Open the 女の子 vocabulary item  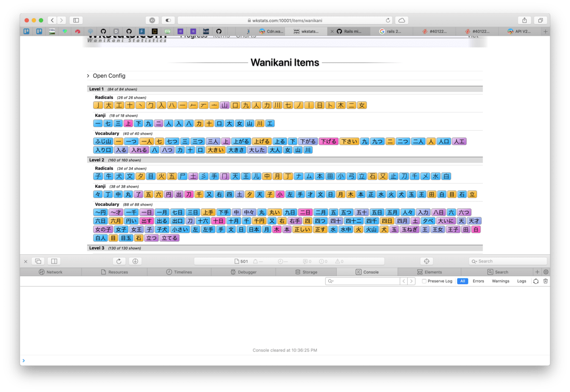tap(103, 229)
